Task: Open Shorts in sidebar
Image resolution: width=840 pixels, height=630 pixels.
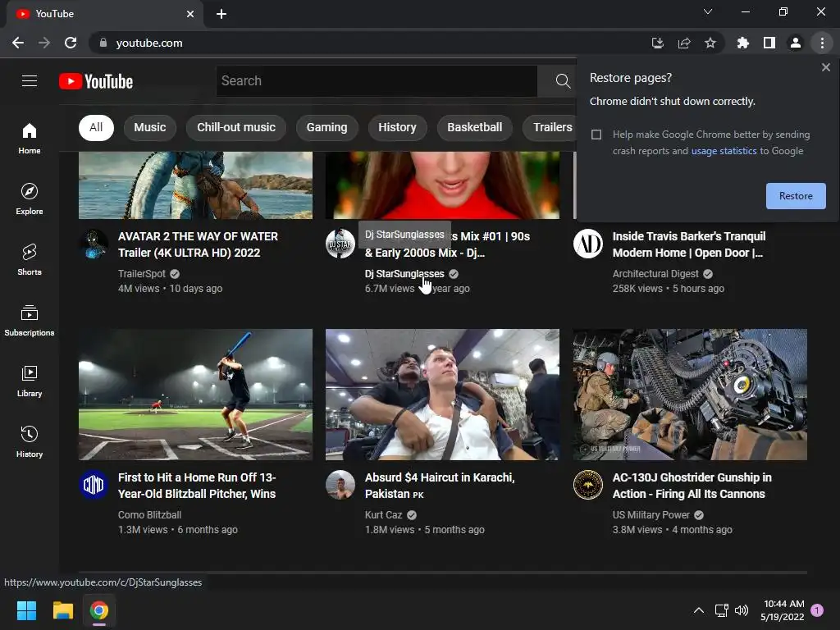Action: pos(30,259)
